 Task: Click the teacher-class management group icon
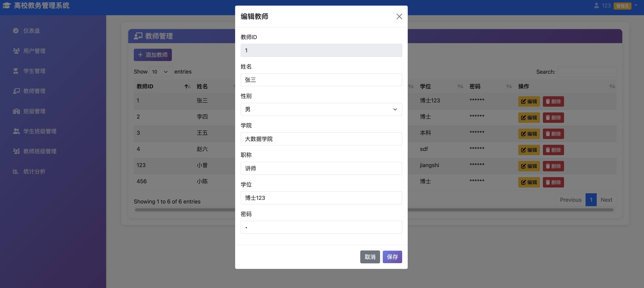coord(16,151)
